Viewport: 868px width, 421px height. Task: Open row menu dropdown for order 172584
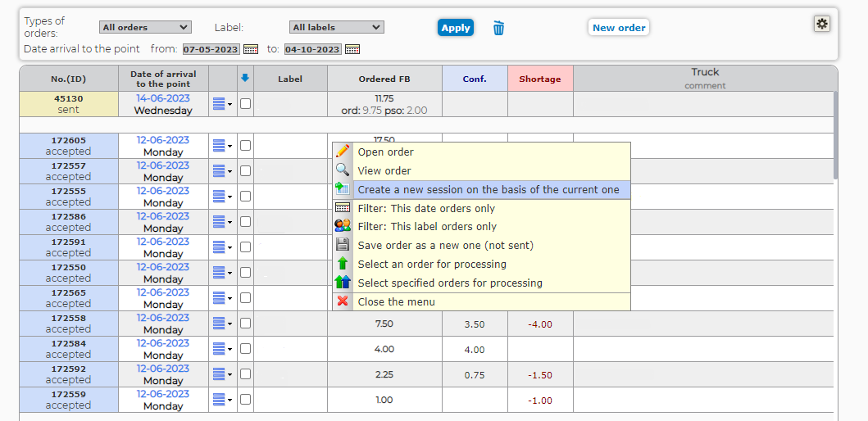tap(221, 349)
